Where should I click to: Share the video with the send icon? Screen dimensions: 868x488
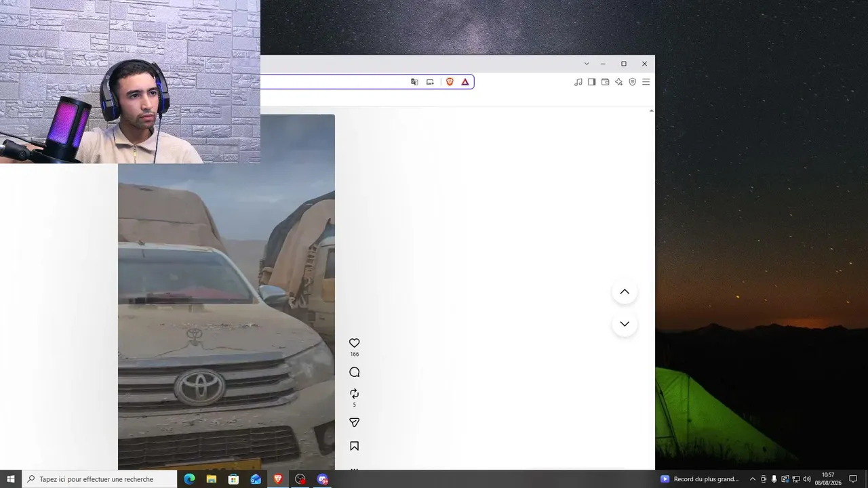pos(354,422)
